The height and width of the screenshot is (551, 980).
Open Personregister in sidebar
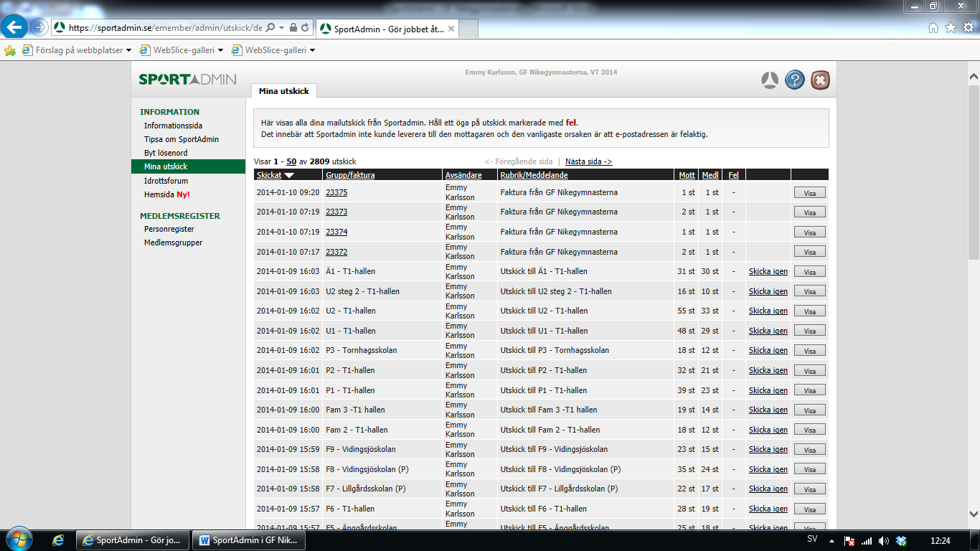tap(169, 229)
